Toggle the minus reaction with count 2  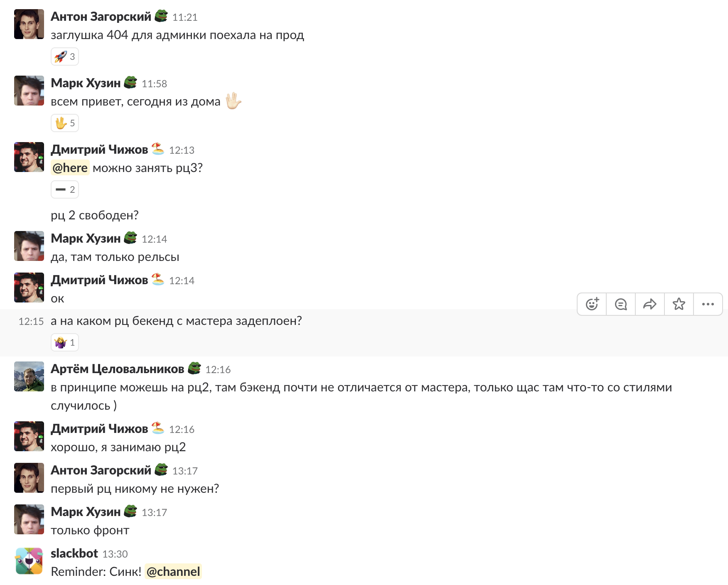click(65, 189)
